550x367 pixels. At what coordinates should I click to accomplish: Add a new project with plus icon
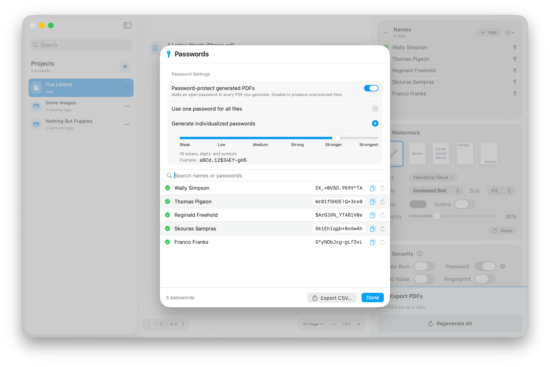125,66
